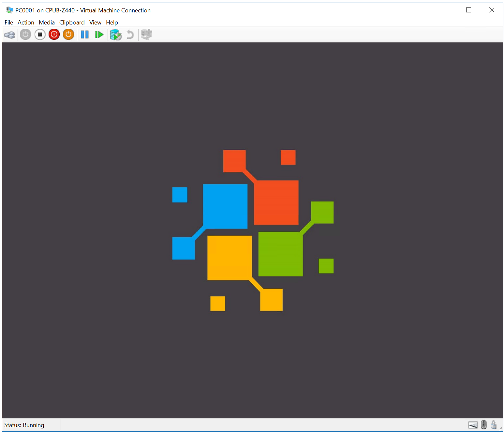Create a checkpoint of the VM
504x432 pixels.
pyautogui.click(x=116, y=35)
